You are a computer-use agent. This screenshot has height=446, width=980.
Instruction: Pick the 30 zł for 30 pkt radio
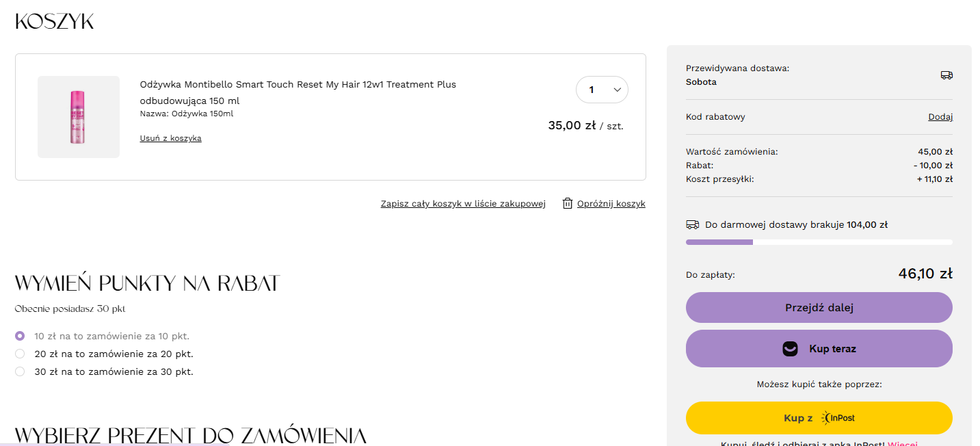tap(20, 371)
